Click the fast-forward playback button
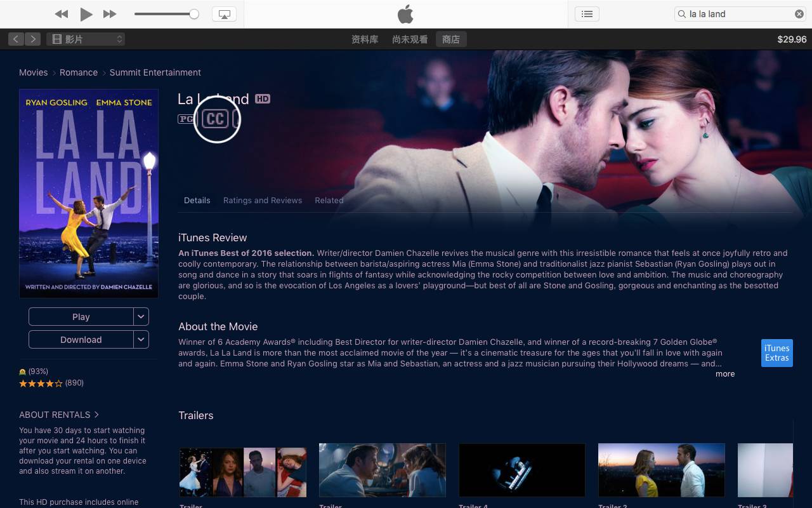 (110, 14)
